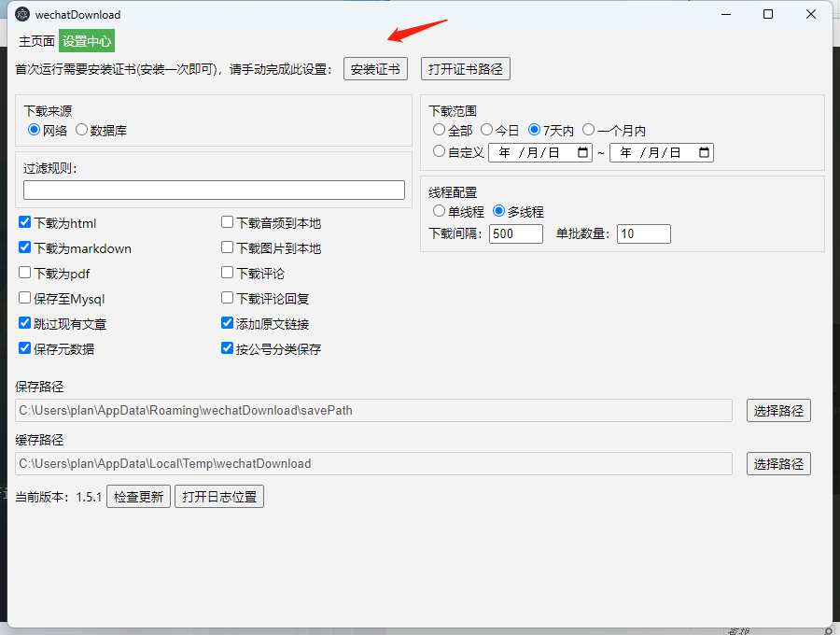Enable 保存至Mysql checkbox
The height and width of the screenshot is (635, 840).
(24, 298)
